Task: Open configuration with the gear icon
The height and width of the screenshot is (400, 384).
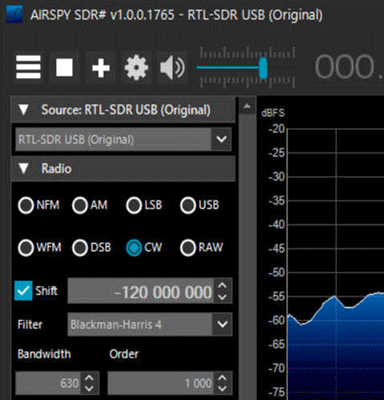Action: point(136,68)
